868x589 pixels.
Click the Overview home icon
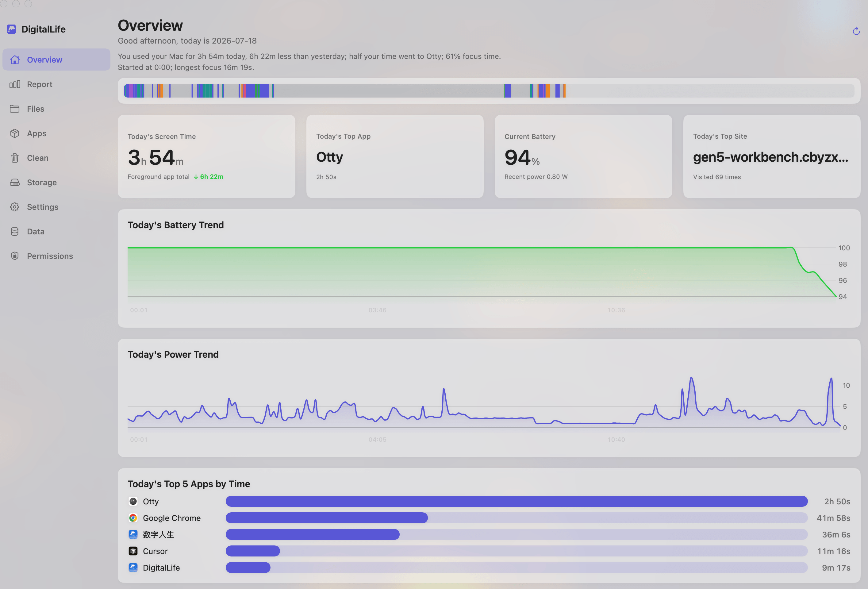coord(14,60)
